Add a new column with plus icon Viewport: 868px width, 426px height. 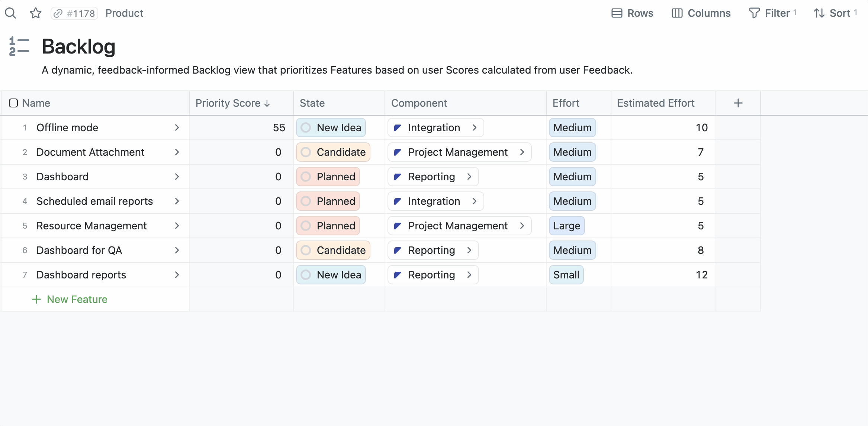738,103
